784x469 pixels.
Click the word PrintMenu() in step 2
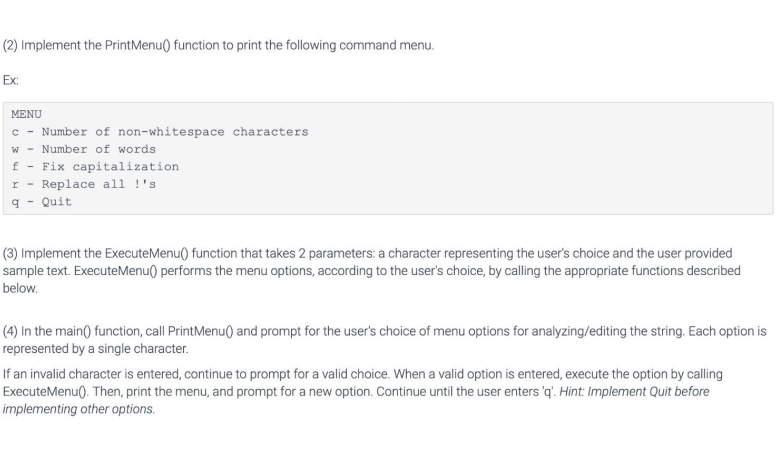138,46
